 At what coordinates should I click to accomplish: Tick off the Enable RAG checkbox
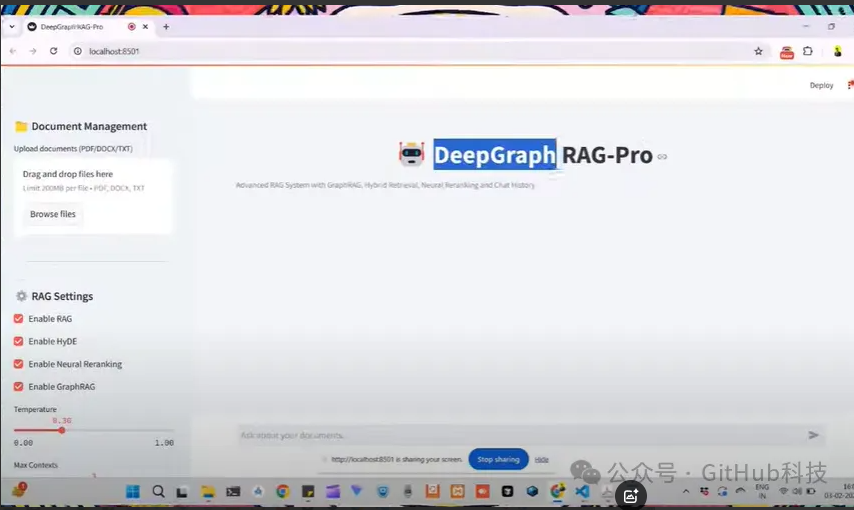(19, 319)
